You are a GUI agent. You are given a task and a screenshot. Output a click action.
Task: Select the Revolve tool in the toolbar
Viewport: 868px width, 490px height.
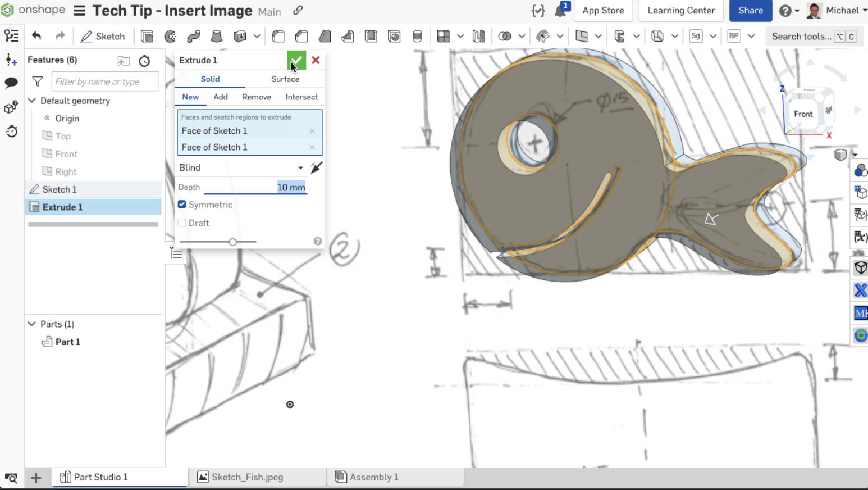tap(170, 37)
